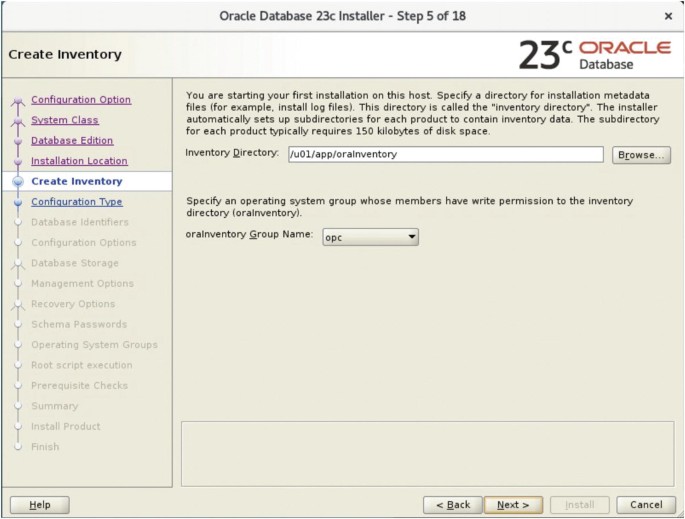Select the Create Inventory step

click(x=76, y=181)
